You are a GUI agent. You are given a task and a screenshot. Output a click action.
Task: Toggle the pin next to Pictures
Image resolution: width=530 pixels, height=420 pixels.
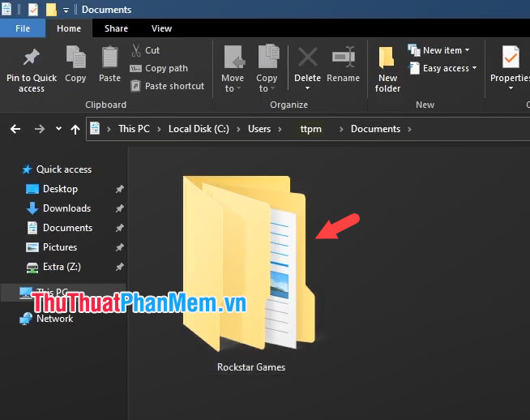[x=120, y=247]
